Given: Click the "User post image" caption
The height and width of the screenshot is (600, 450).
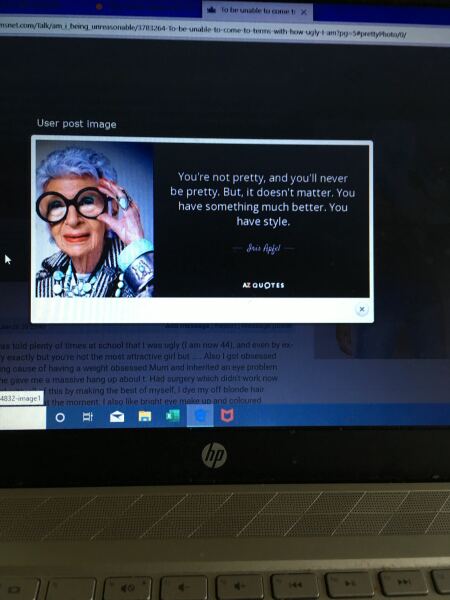Looking at the screenshot, I should [x=77, y=124].
